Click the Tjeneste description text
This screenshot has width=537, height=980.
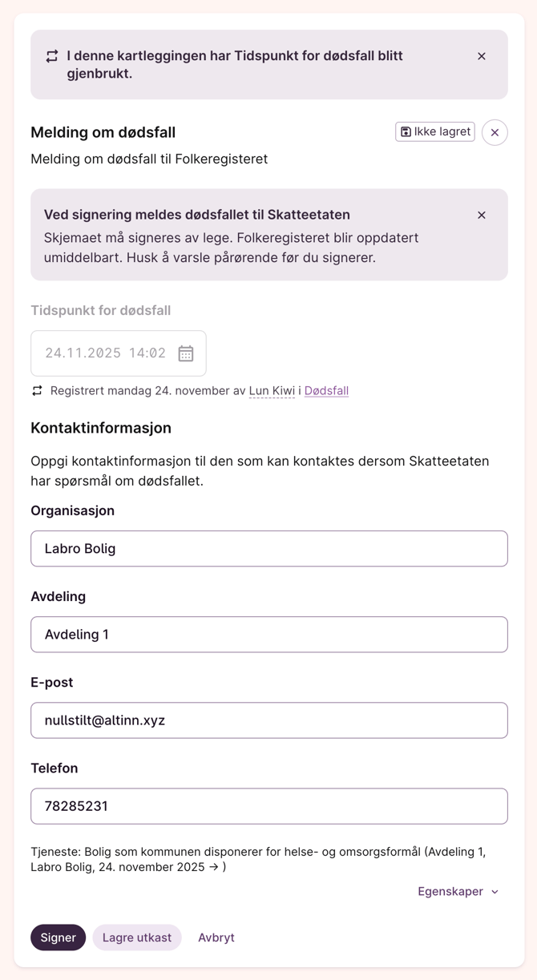[x=258, y=859]
